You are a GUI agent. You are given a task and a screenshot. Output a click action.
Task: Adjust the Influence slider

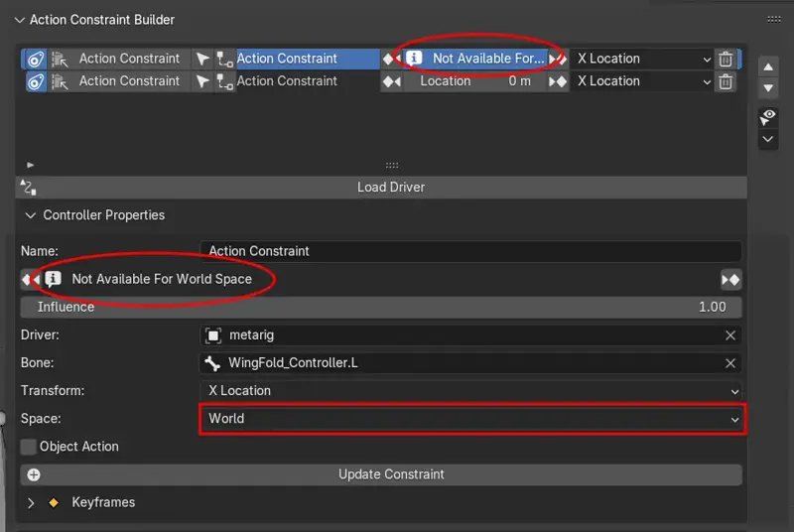(x=381, y=308)
